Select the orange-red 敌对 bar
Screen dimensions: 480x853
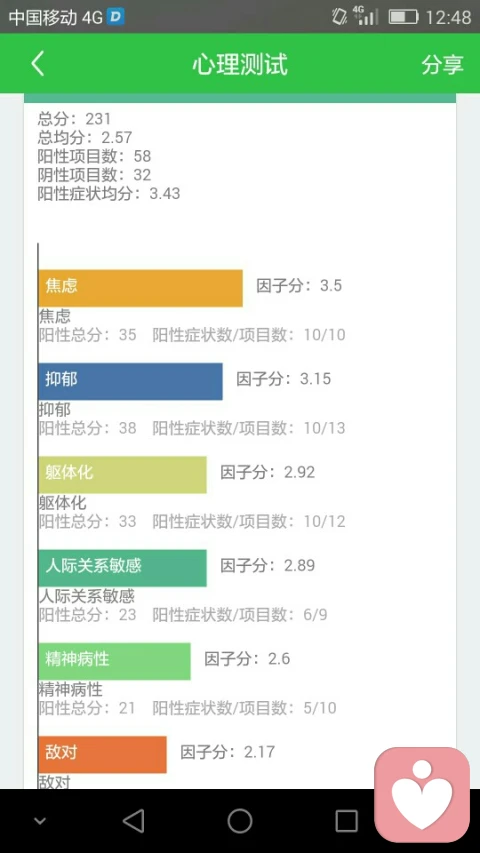coord(102,755)
